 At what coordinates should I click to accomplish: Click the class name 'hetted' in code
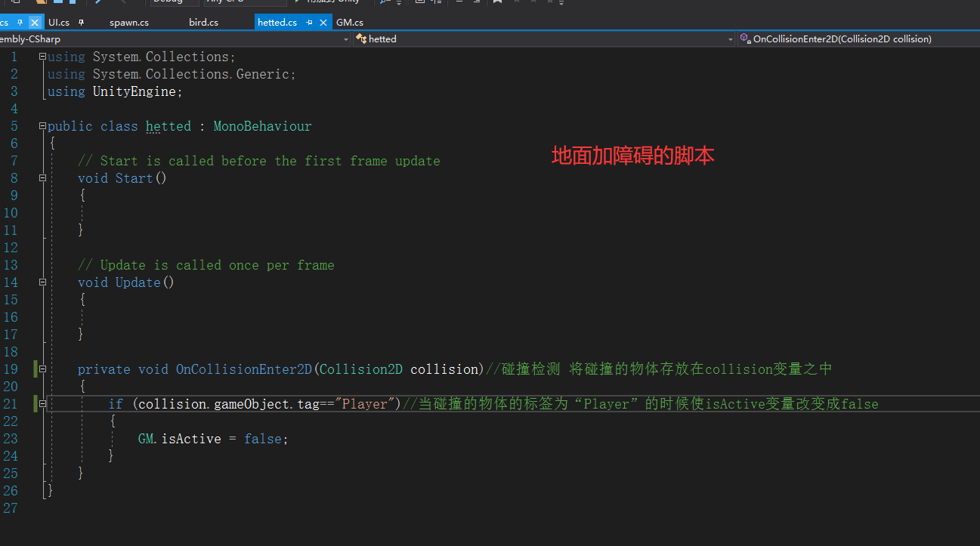168,126
